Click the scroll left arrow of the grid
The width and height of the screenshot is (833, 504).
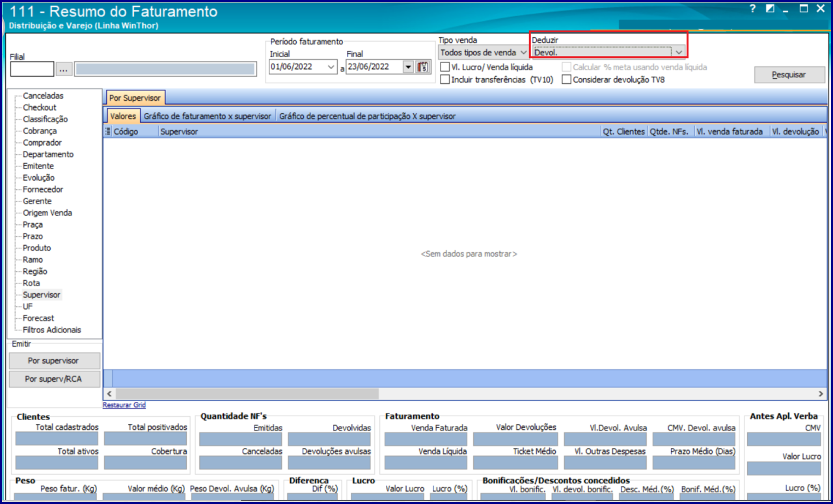[x=109, y=394]
